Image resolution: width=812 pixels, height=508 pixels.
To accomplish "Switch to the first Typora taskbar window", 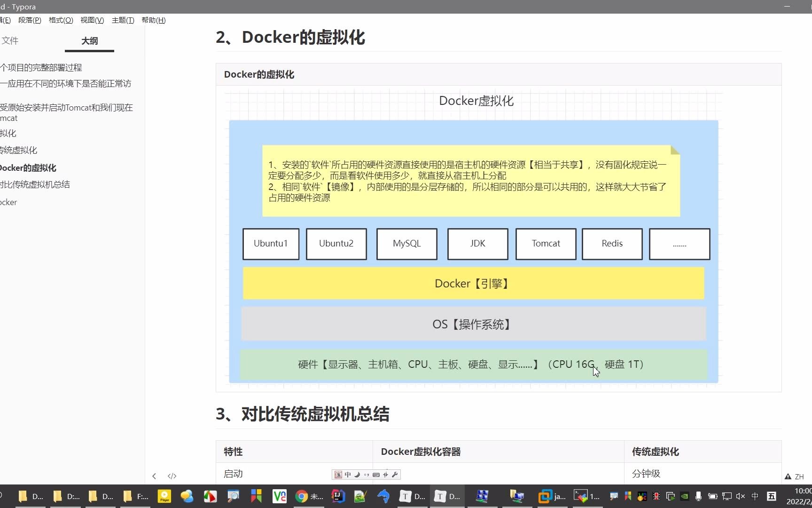I will [413, 496].
